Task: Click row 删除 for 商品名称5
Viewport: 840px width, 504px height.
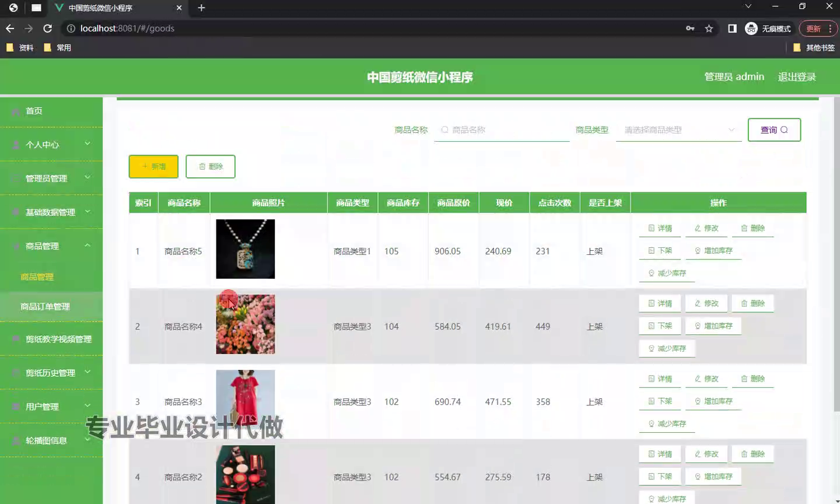Action: 752,228
